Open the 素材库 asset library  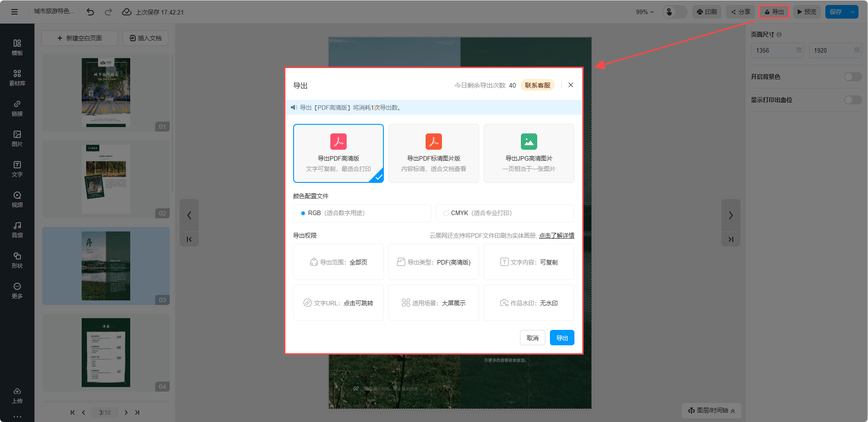coord(17,78)
